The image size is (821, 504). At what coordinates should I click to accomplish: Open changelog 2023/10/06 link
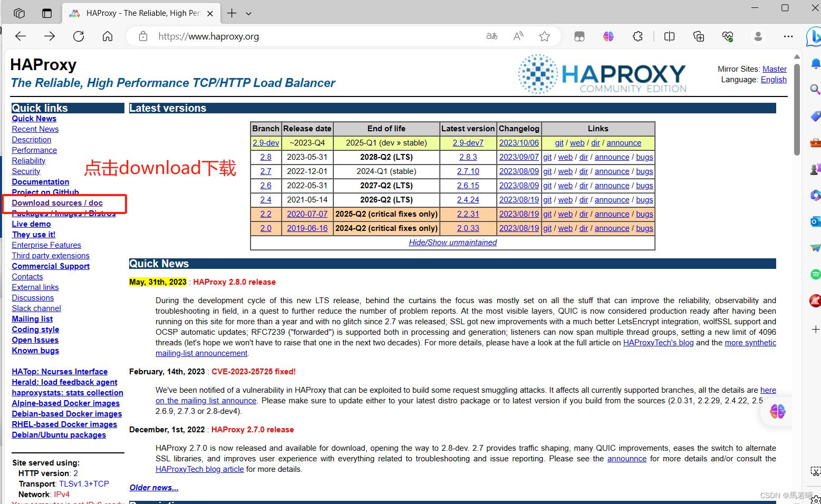[519, 143]
